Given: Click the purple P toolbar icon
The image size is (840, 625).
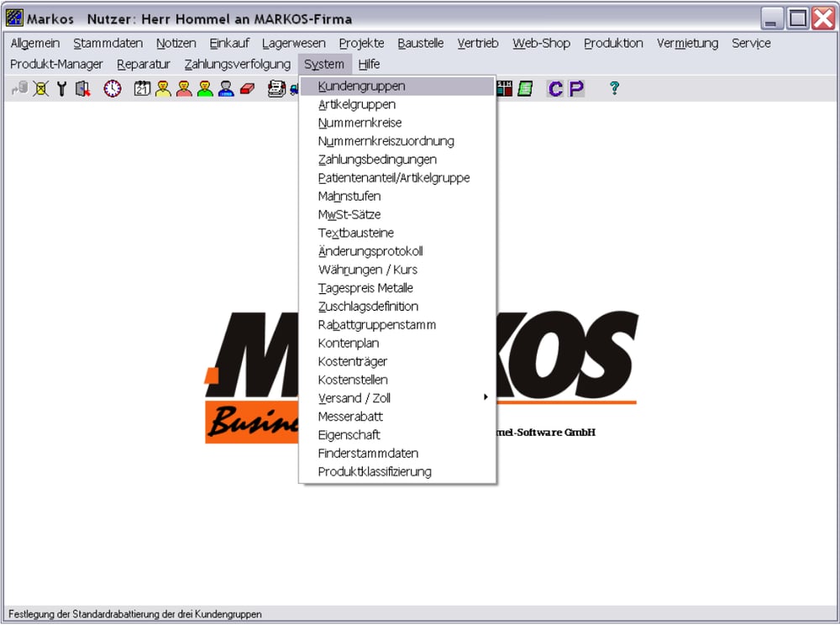Looking at the screenshot, I should (x=576, y=88).
